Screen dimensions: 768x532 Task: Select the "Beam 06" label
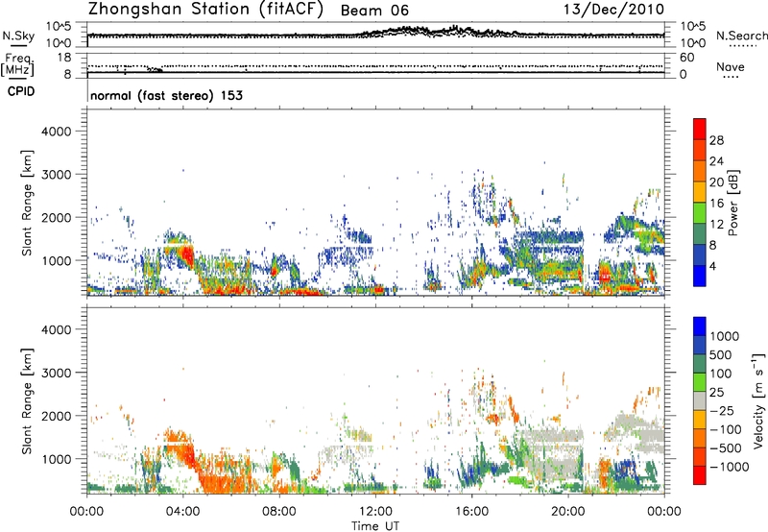point(374,11)
